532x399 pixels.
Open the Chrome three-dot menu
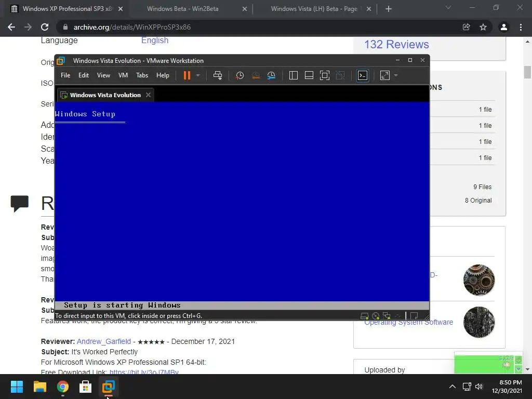pyautogui.click(x=521, y=27)
